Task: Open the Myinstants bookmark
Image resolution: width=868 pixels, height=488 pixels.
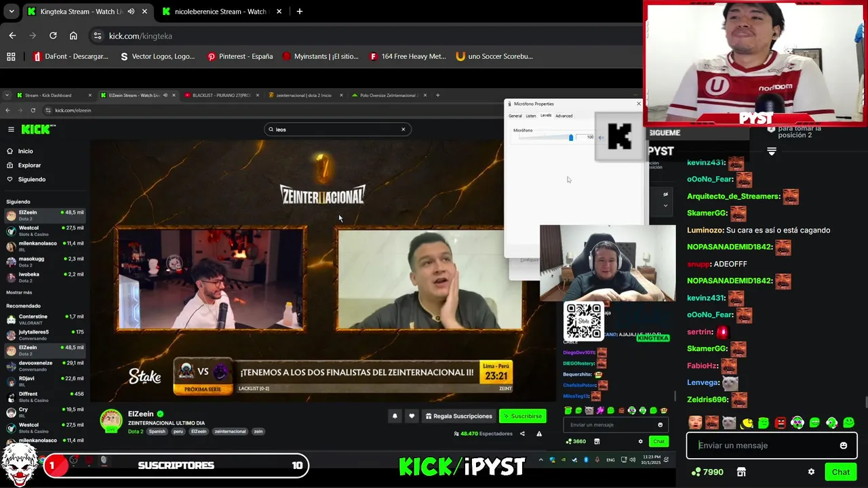Action: pyautogui.click(x=320, y=56)
